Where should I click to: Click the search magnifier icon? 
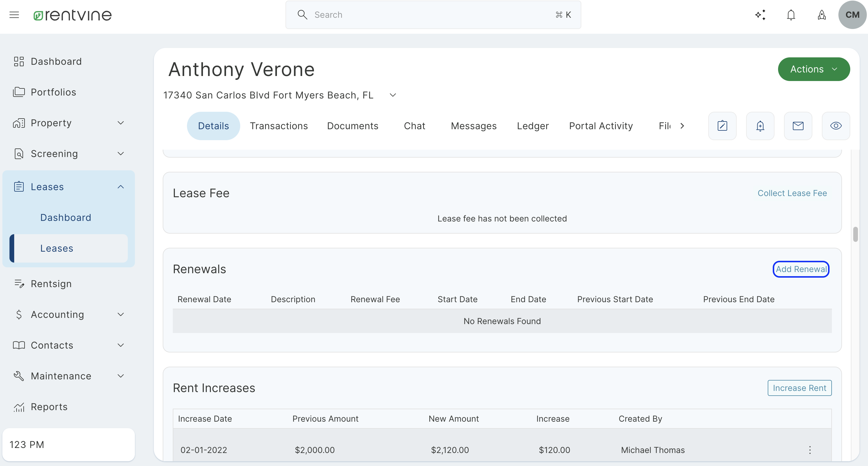302,14
